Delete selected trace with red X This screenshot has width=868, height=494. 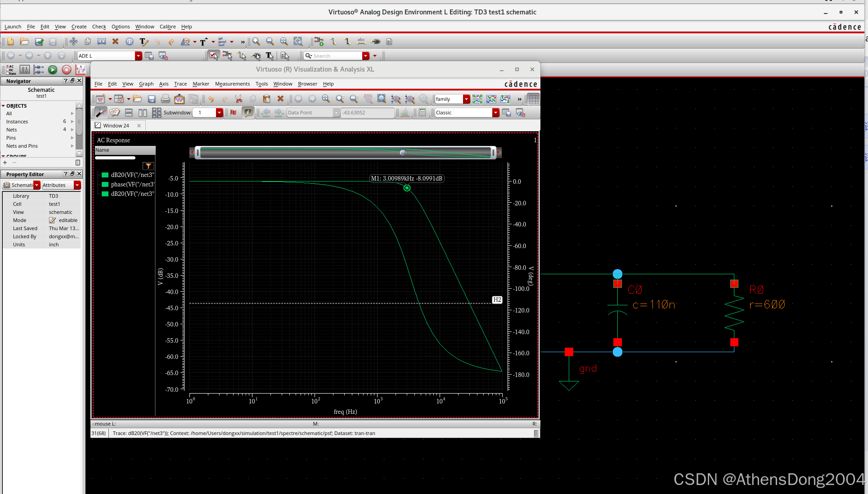[x=280, y=99]
